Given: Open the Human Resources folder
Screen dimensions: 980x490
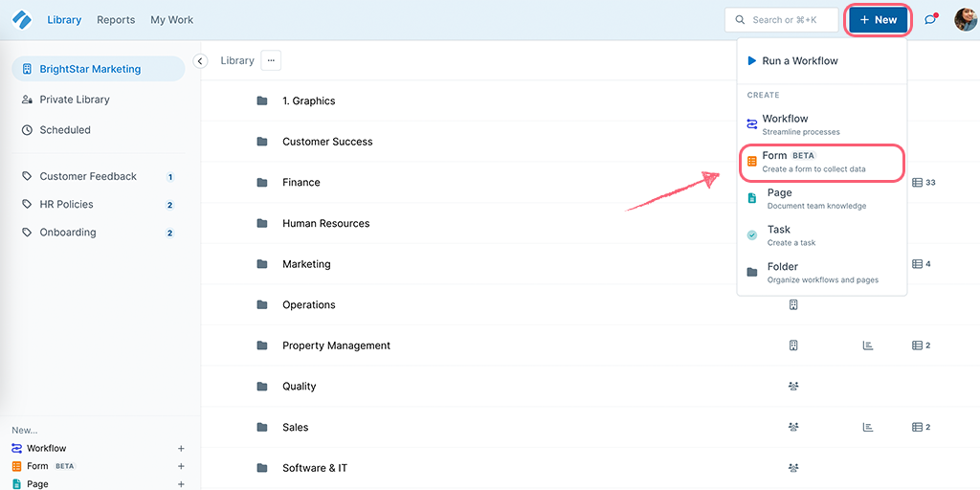Looking at the screenshot, I should click(326, 223).
